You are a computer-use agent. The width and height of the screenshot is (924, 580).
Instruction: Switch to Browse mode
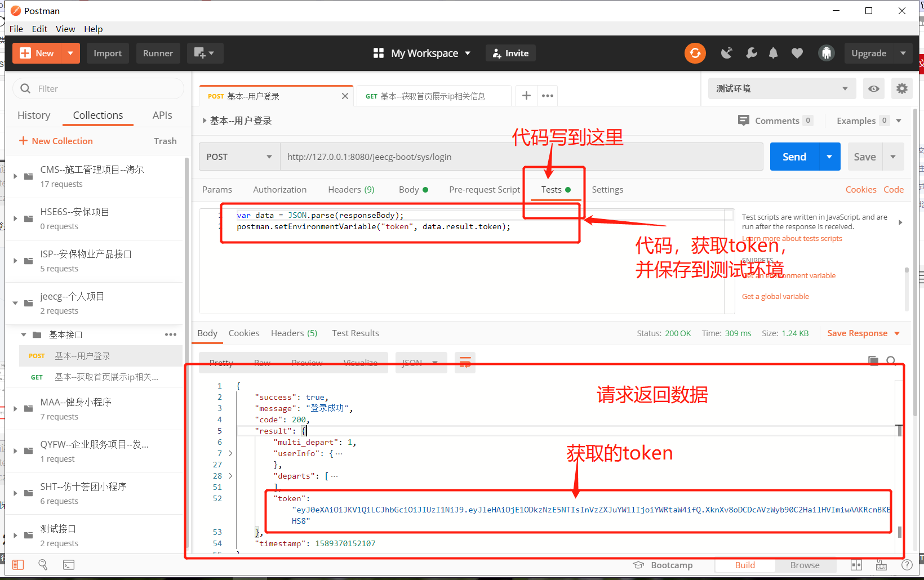point(805,565)
